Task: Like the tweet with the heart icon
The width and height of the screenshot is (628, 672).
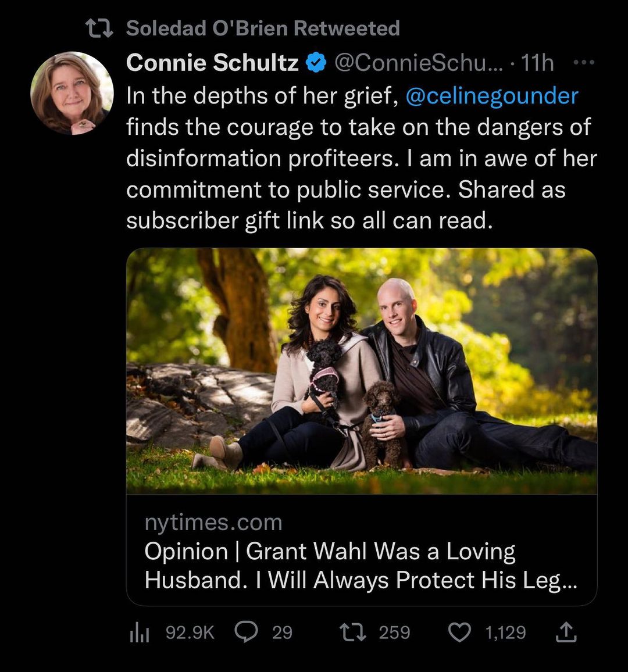Action: pyautogui.click(x=460, y=632)
